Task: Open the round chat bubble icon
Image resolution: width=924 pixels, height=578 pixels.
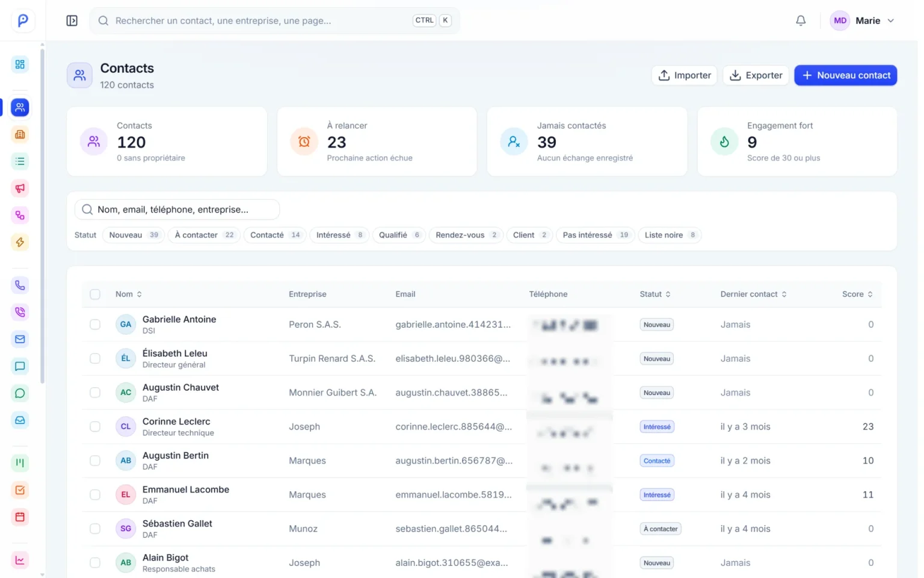Action: click(20, 393)
